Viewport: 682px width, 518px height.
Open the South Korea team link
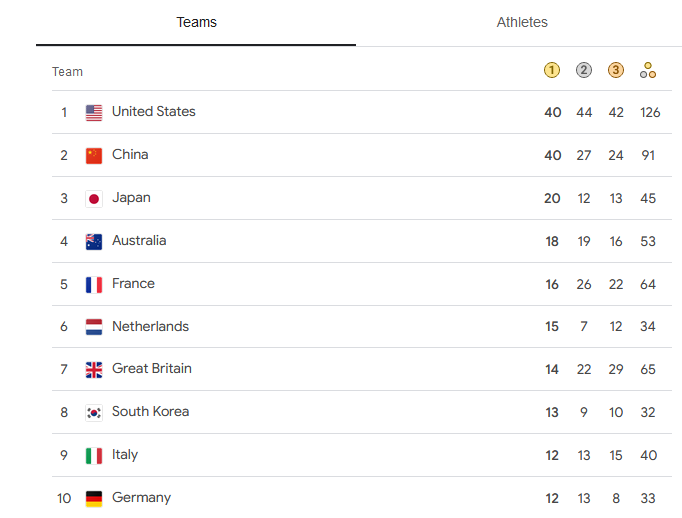point(150,412)
